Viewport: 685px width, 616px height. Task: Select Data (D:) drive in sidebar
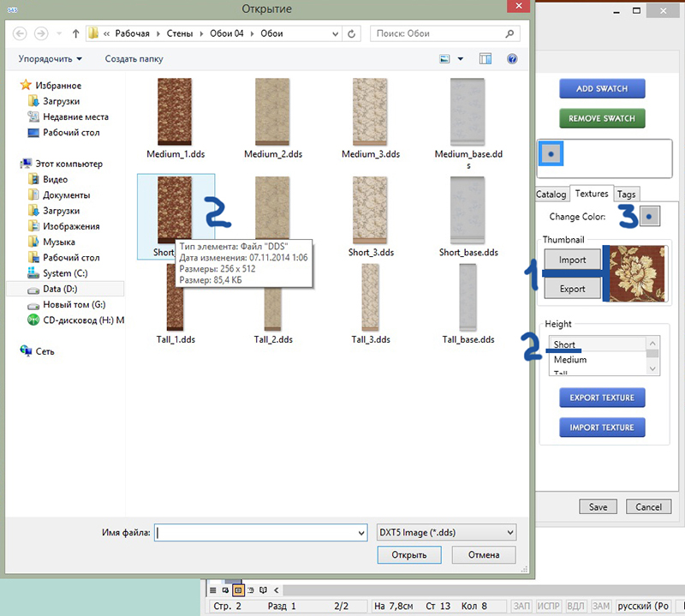(61, 290)
